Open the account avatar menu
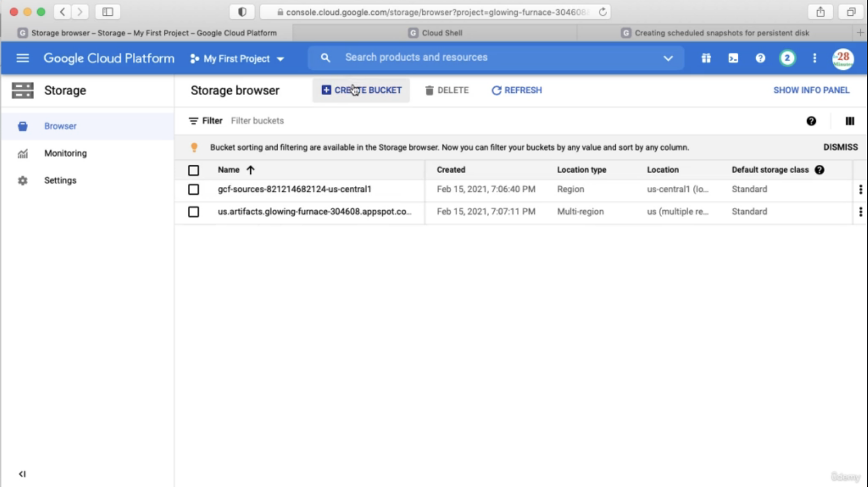The width and height of the screenshot is (868, 488). point(843,58)
